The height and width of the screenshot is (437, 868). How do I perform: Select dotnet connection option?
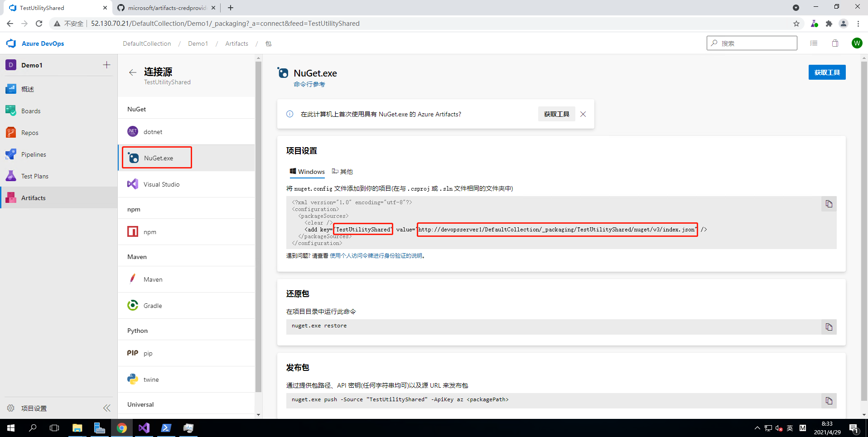click(x=186, y=132)
